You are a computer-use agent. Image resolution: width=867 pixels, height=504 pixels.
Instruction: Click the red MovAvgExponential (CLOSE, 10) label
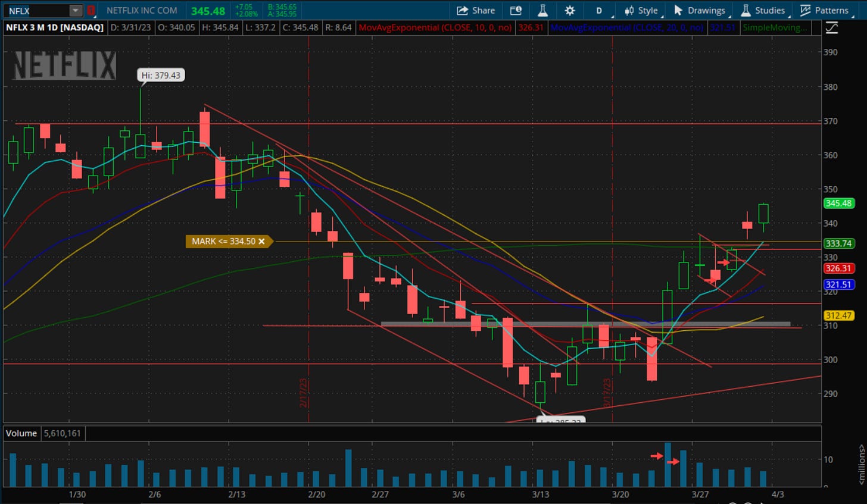coord(435,27)
